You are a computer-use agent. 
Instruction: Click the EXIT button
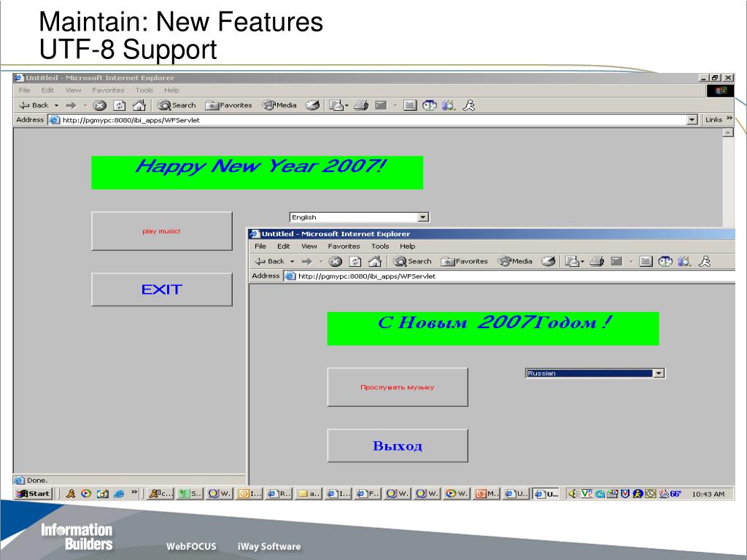tap(161, 289)
